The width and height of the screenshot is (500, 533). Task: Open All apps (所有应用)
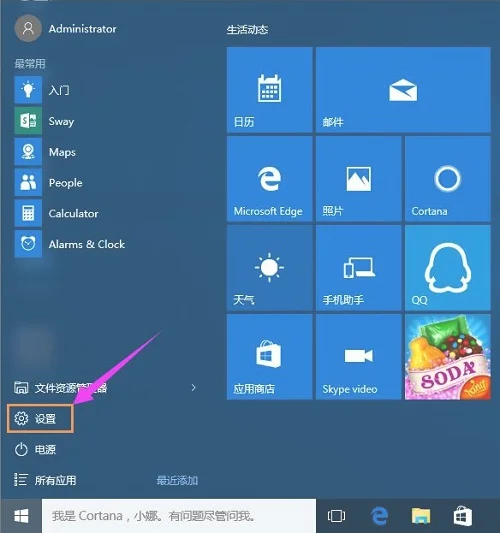point(45,480)
